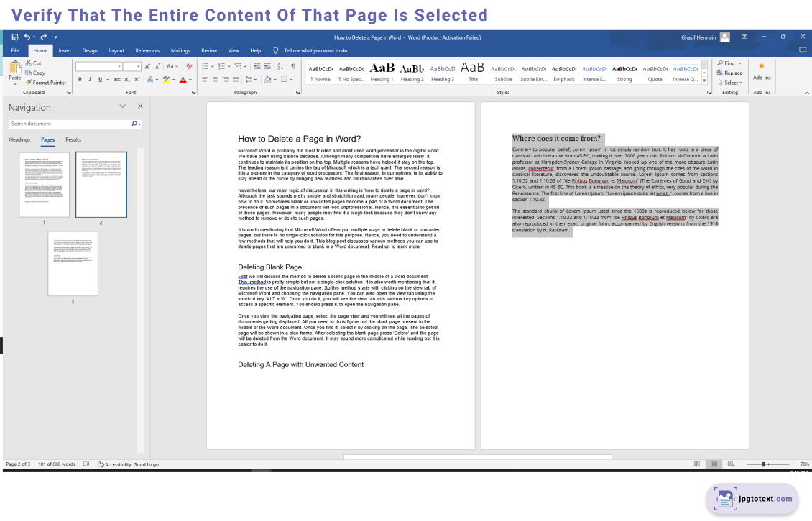Open Accessibility: Good to go status
812x521 pixels.
(x=128, y=464)
